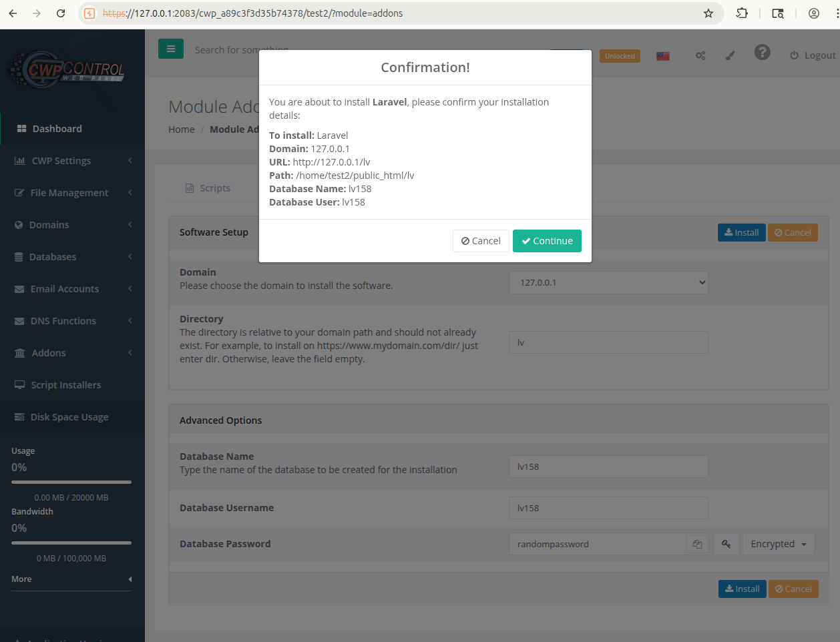The width and height of the screenshot is (840, 642).
Task: Click Logout in the top bar
Action: [813, 55]
